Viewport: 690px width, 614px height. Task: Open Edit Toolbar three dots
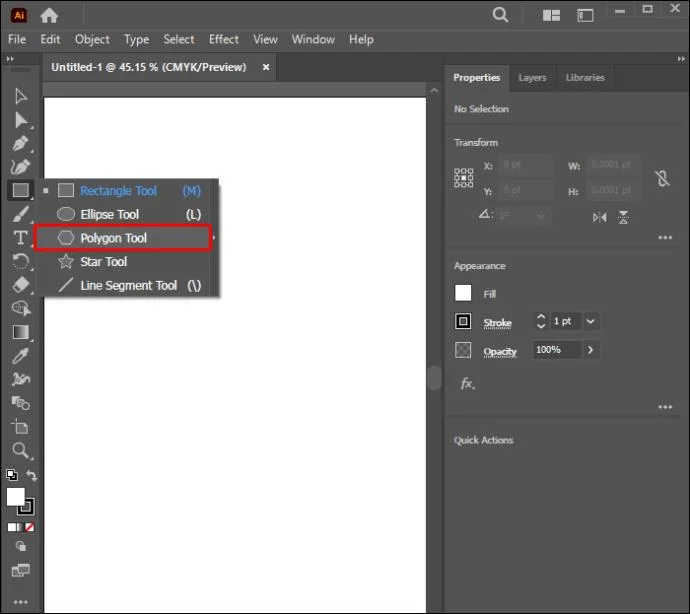pos(20,602)
